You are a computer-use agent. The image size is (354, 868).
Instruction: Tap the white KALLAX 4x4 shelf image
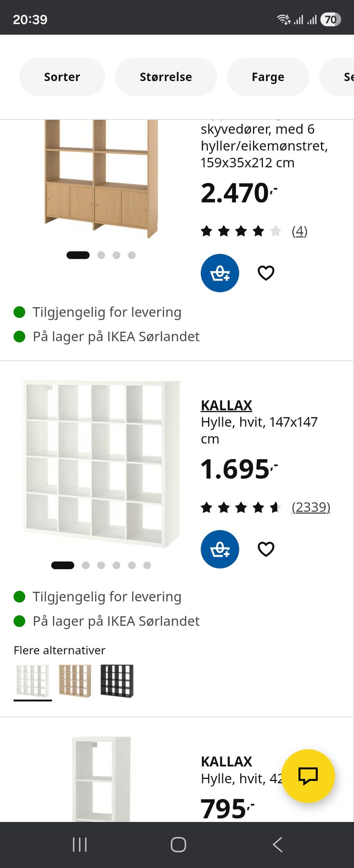pyautogui.click(x=101, y=463)
